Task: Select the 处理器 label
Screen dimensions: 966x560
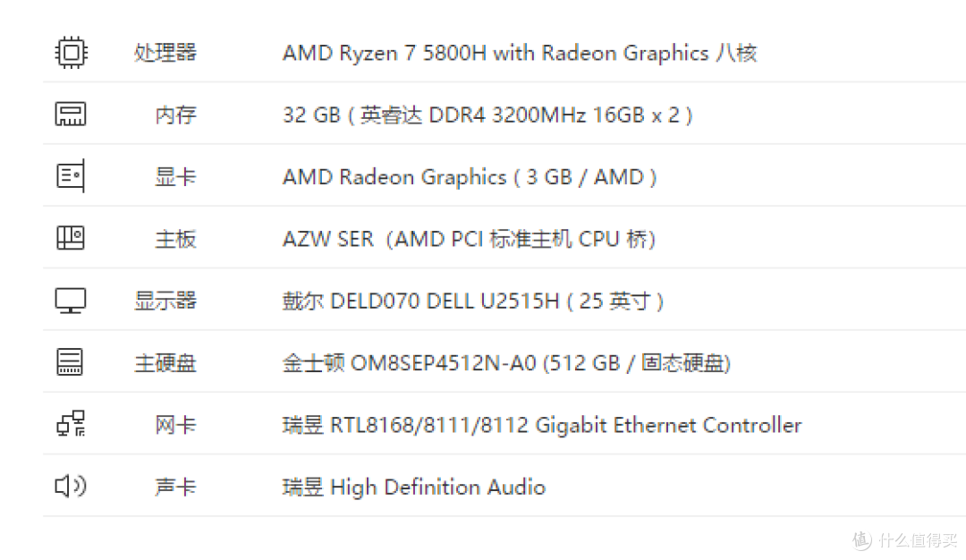Action: coord(165,52)
